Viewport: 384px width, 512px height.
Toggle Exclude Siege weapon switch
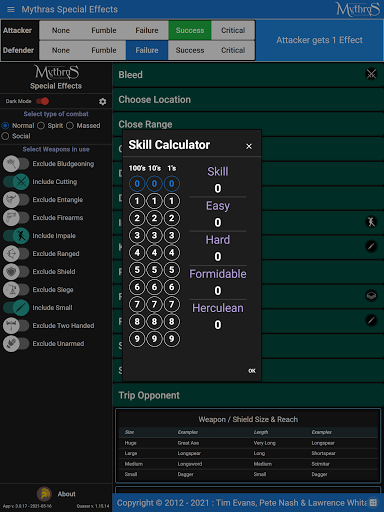coord(16,290)
